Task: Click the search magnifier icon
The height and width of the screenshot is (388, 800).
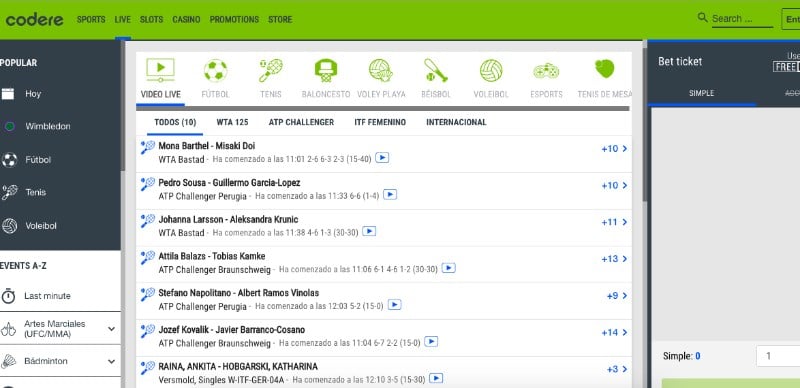Action: [x=703, y=17]
